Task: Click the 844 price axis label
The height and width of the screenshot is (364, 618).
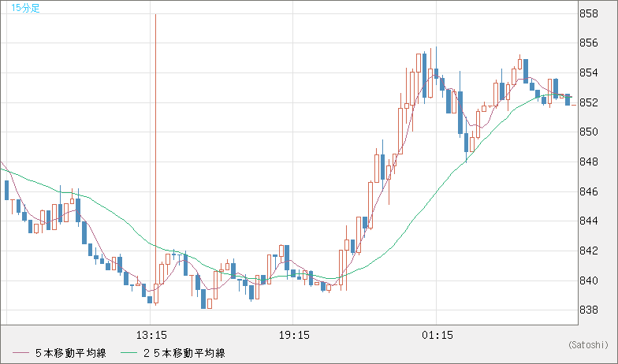Action: 588,221
